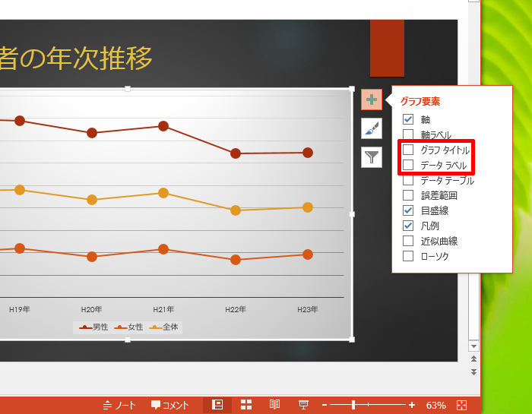Click the グラフ要素 panel heading

[x=420, y=101]
